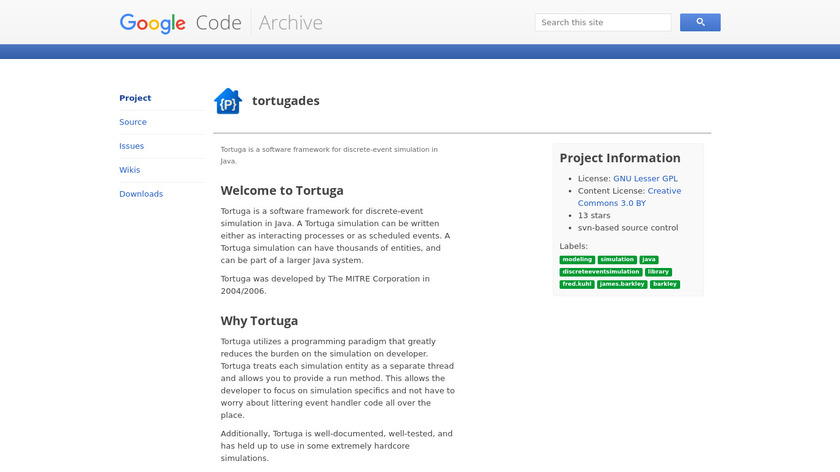Select the modeling label tag
This screenshot has width=840, height=472.
(x=577, y=259)
